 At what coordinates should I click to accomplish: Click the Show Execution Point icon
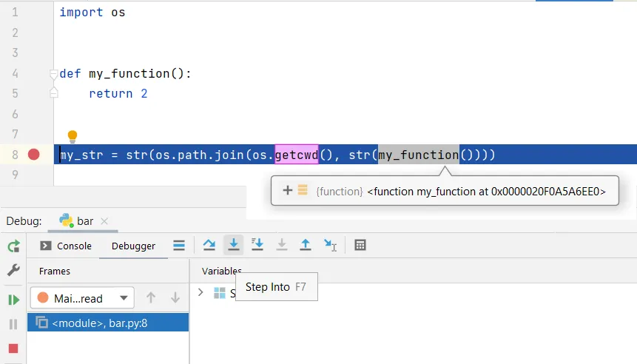click(179, 245)
